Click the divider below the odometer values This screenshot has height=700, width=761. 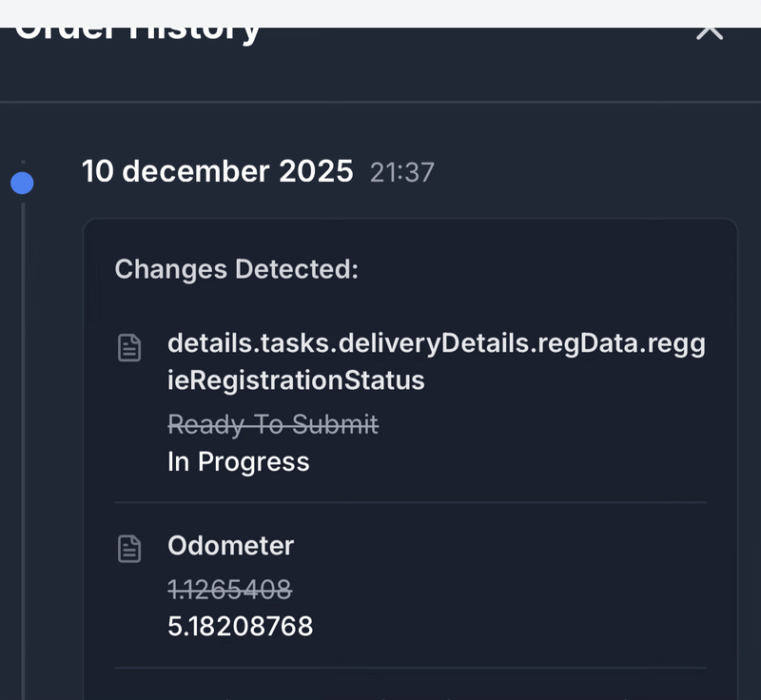click(409, 668)
